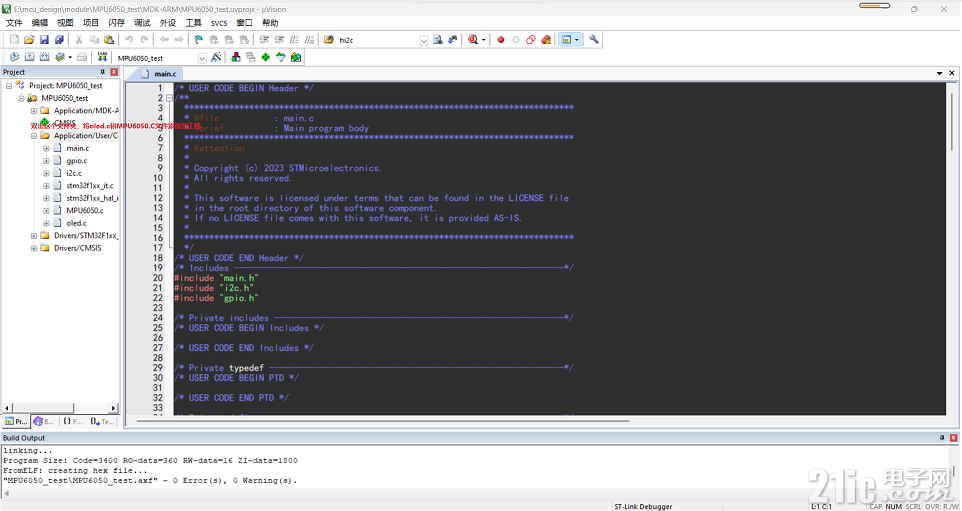This screenshot has height=511, width=962.
Task: Open Manage Run-Time Environment green diamond
Action: pos(266,57)
